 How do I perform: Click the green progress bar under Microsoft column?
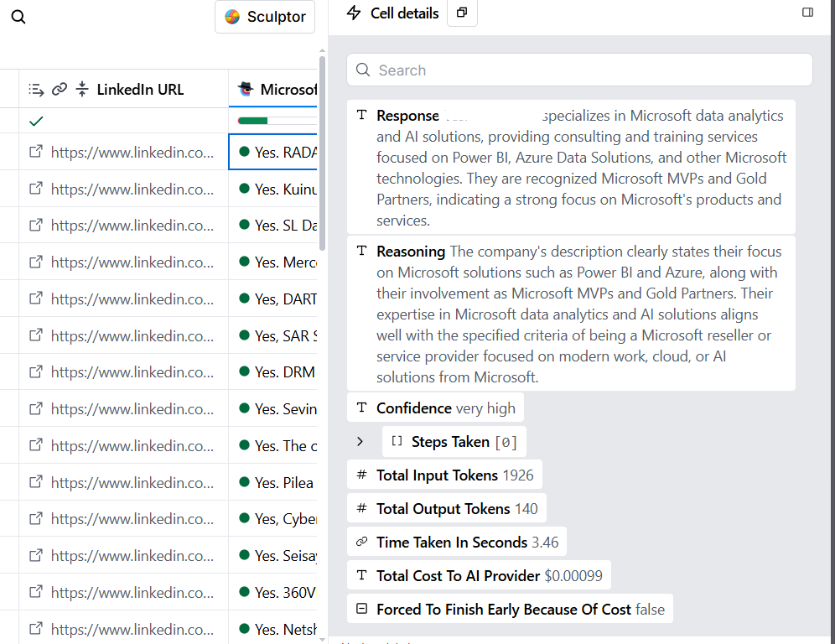tap(252, 121)
